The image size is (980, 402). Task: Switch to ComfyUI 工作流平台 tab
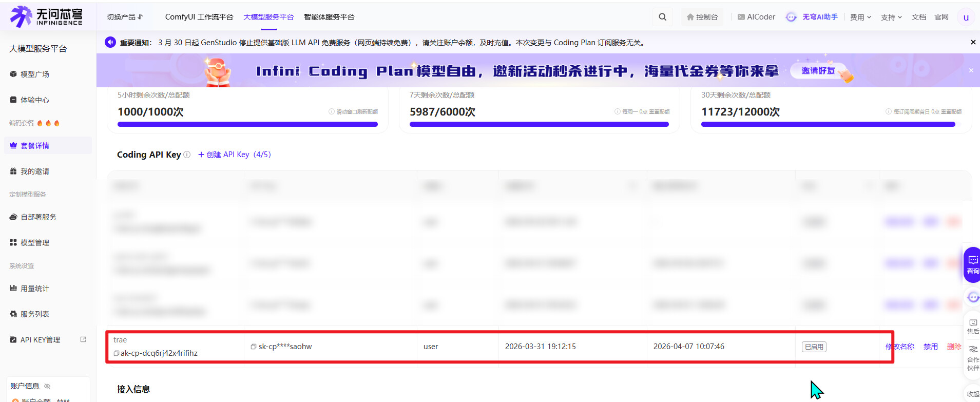click(x=199, y=17)
